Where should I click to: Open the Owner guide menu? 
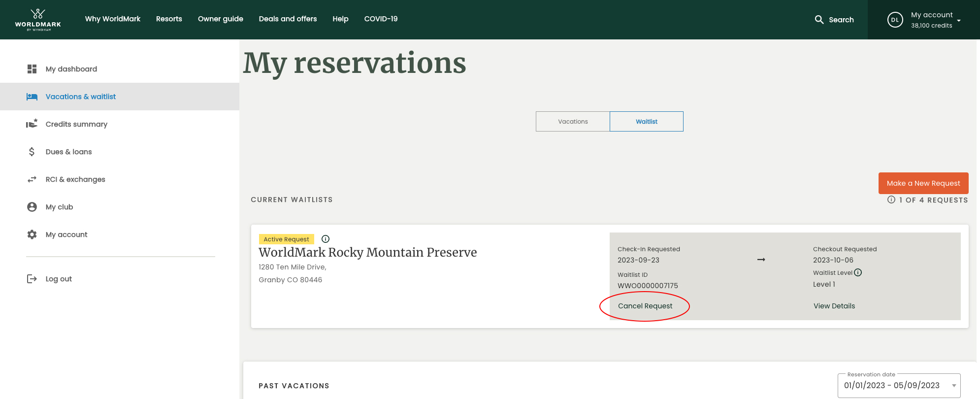pos(221,19)
